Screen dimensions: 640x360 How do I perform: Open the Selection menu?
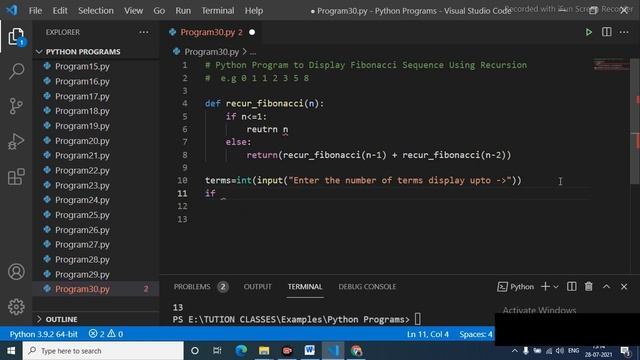pyautogui.click(x=96, y=11)
